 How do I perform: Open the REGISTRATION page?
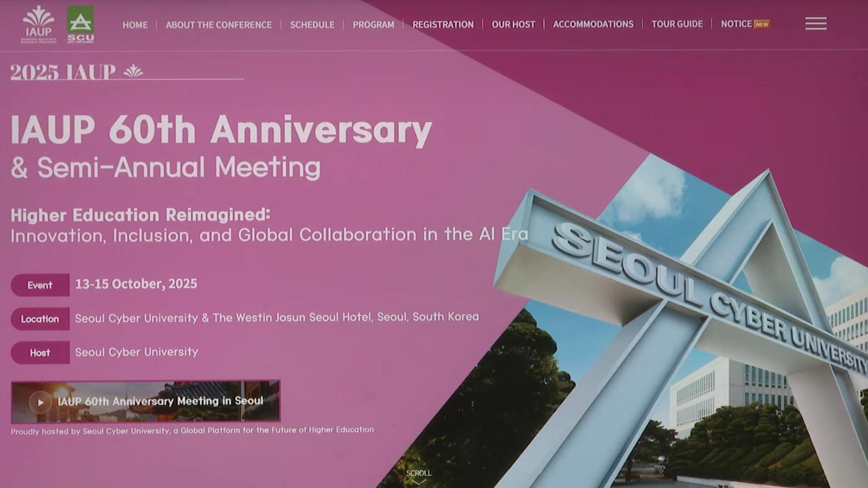pos(443,24)
